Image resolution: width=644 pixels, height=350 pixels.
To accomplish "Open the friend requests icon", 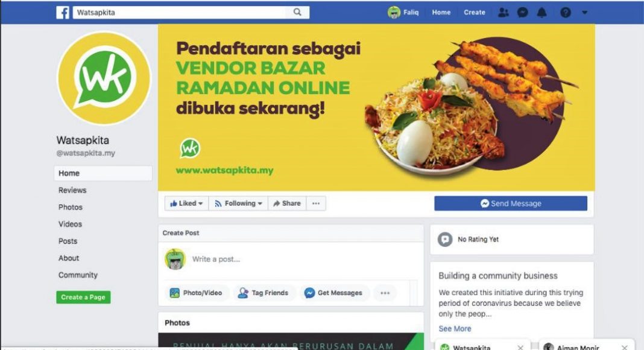I will [x=503, y=12].
